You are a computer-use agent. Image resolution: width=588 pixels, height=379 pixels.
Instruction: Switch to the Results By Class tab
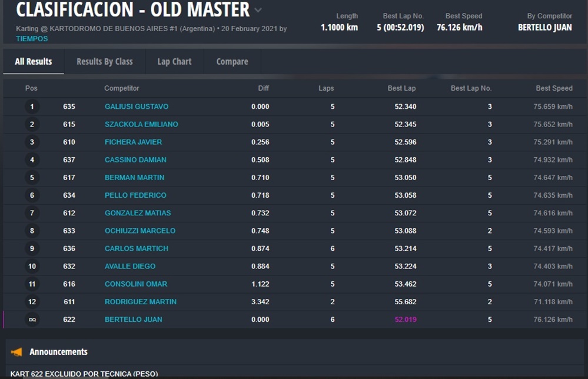[104, 61]
